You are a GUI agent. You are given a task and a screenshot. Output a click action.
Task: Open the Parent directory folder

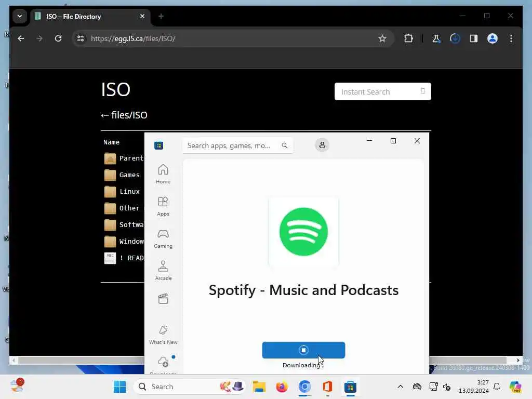tap(124, 158)
